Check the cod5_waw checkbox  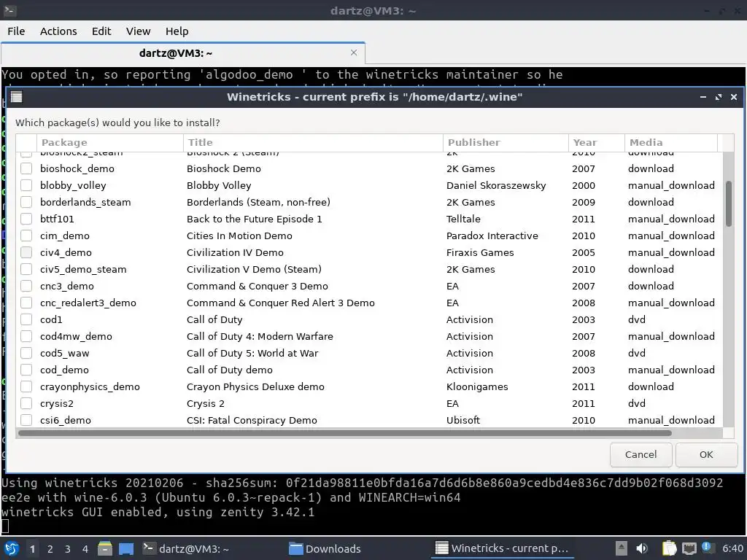pyautogui.click(x=26, y=353)
